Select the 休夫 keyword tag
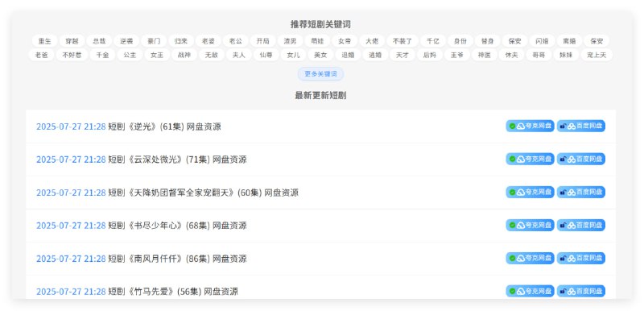 512,55
